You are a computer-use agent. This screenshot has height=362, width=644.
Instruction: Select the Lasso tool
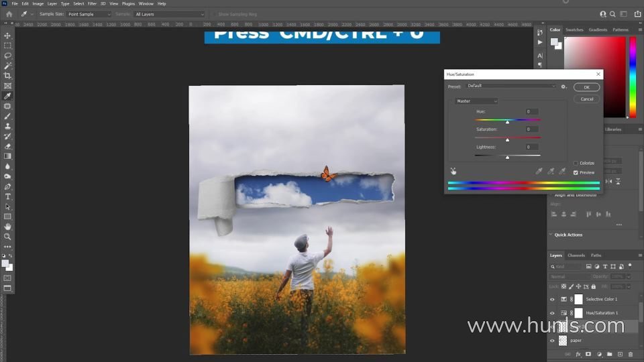pos(7,56)
